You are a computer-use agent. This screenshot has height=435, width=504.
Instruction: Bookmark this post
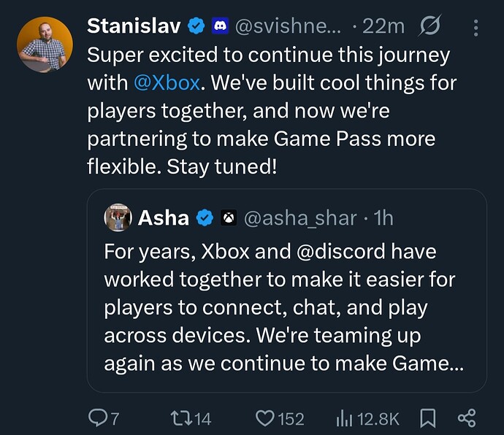[x=428, y=418]
